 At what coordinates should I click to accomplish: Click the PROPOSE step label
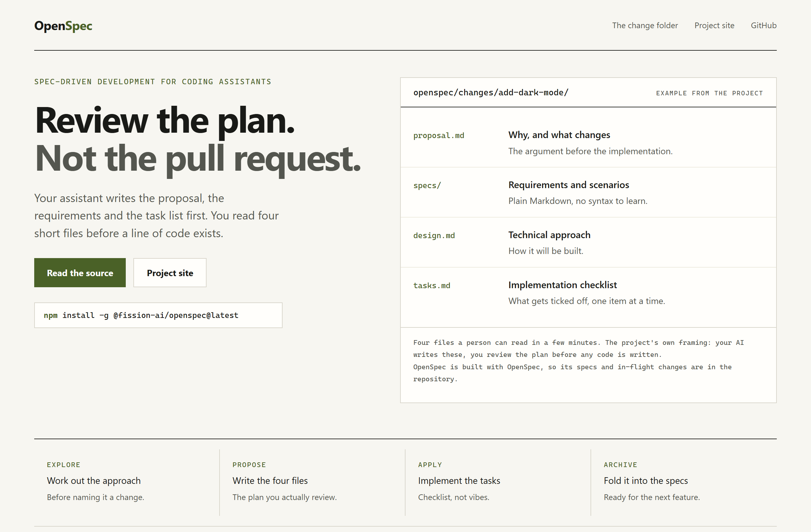click(x=249, y=465)
